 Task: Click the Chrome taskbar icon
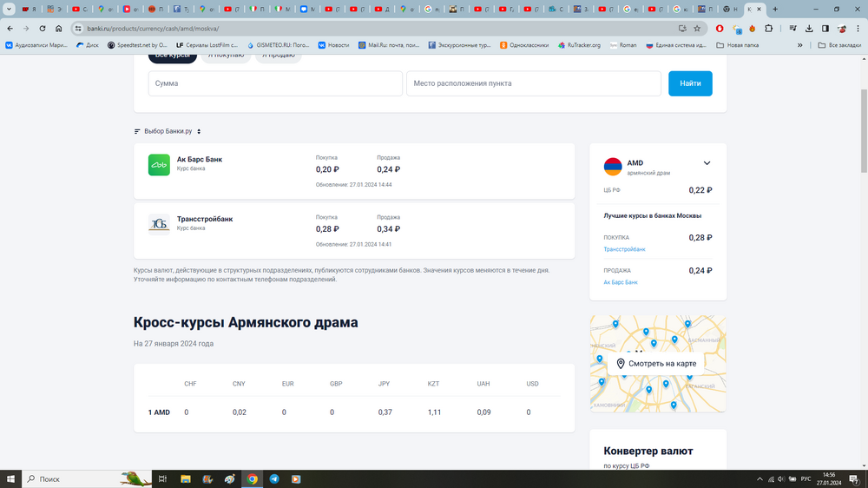click(x=252, y=479)
